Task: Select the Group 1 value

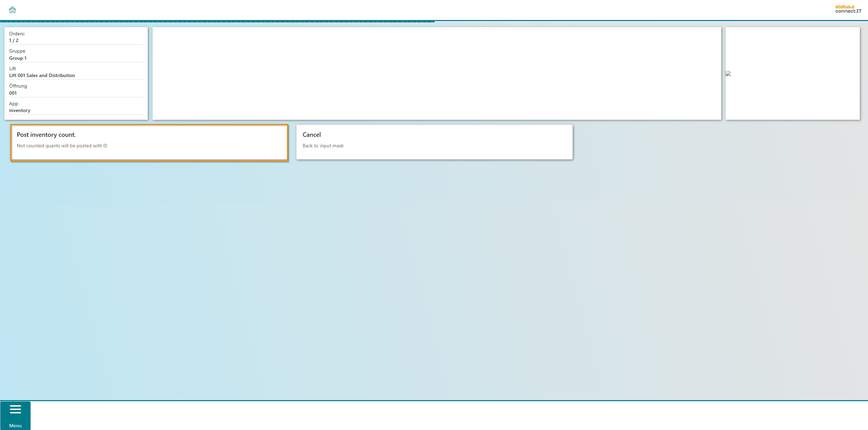Action: [18, 58]
